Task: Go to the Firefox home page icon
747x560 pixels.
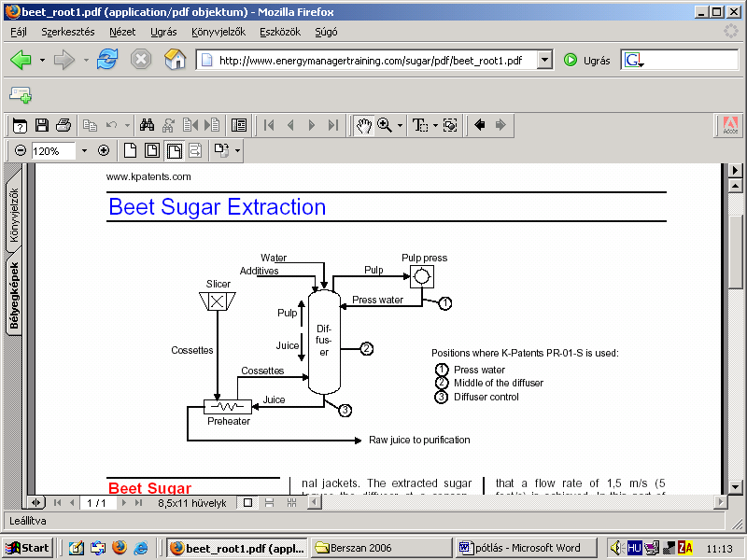Action: pyautogui.click(x=175, y=60)
